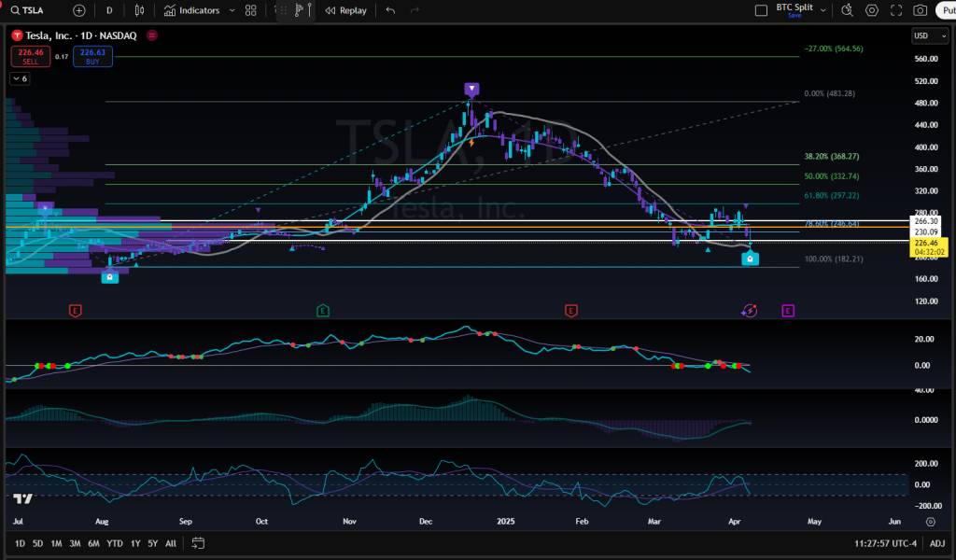Open the Indicators dialog
The image size is (956, 560).
tap(192, 10)
